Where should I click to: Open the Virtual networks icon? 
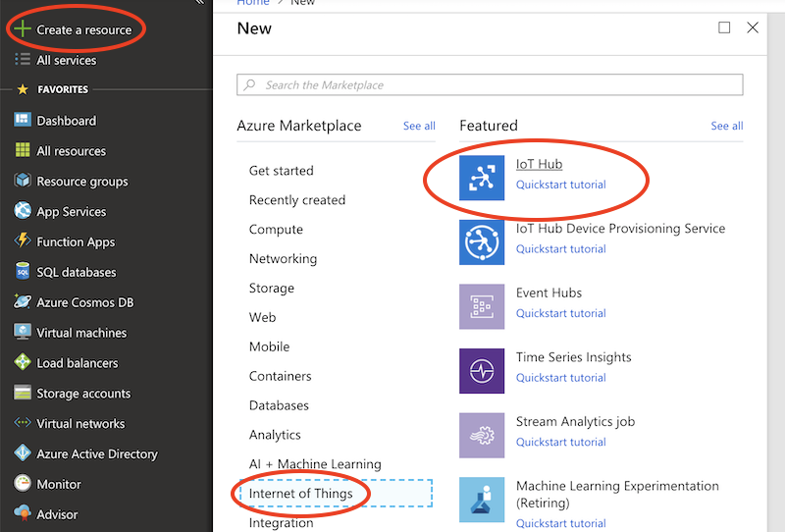coord(23,422)
